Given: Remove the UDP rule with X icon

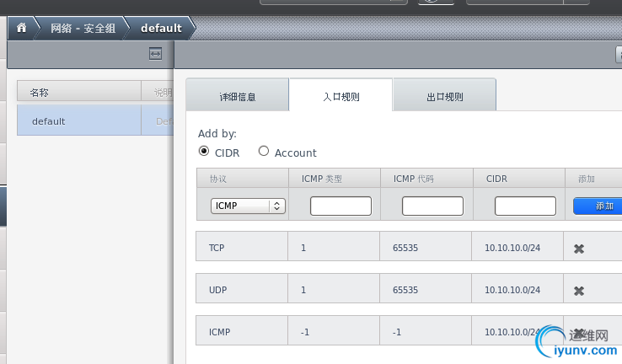Looking at the screenshot, I should point(579,291).
